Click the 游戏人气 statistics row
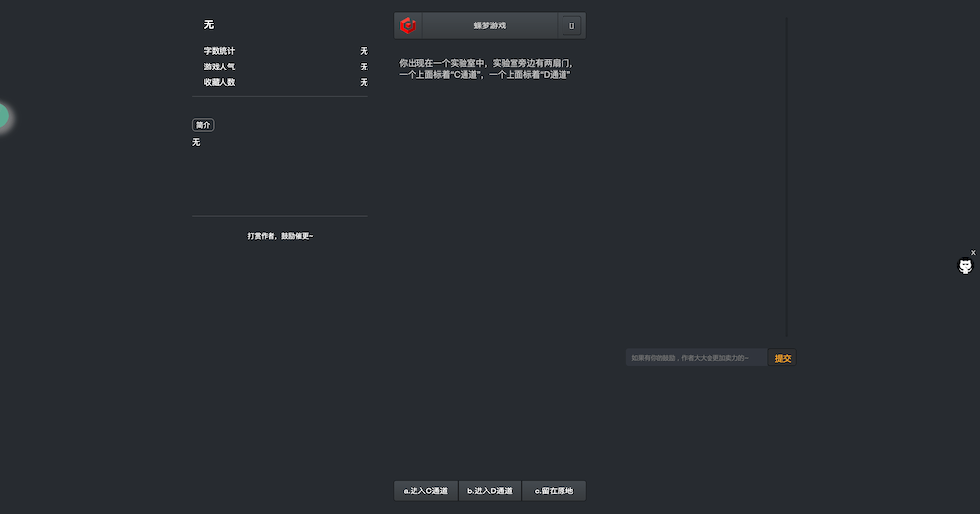 285,67
